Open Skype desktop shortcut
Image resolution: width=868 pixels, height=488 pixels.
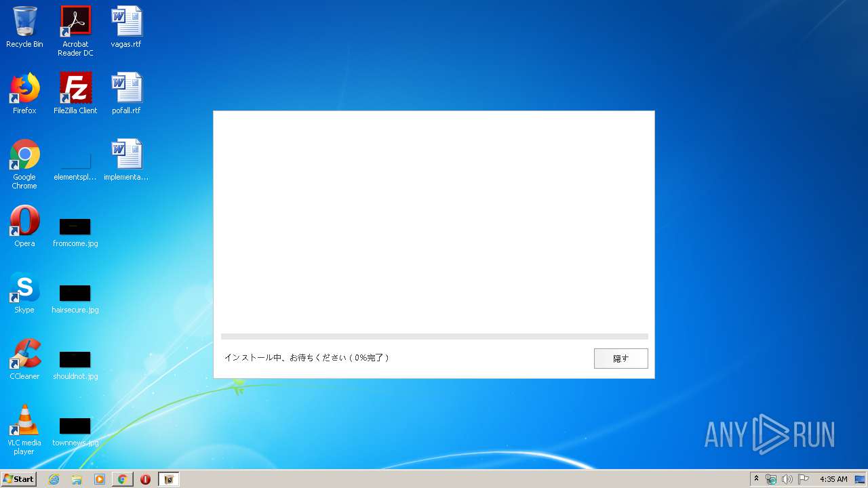pos(24,293)
